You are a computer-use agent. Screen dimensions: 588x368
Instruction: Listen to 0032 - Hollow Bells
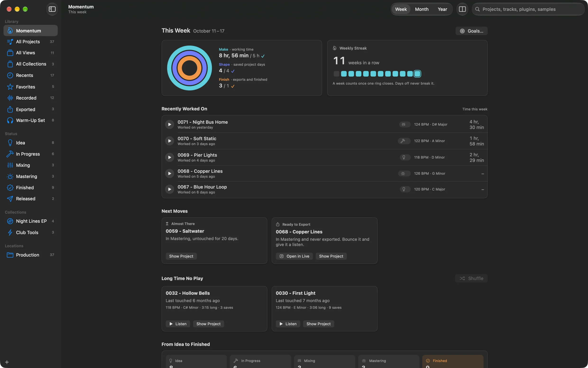178,324
